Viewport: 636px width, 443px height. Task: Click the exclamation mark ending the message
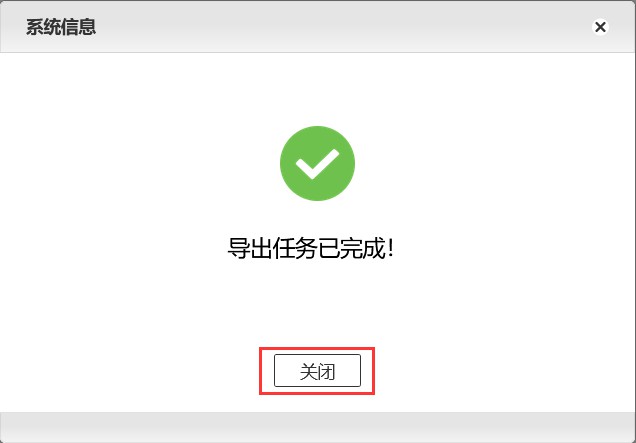390,248
